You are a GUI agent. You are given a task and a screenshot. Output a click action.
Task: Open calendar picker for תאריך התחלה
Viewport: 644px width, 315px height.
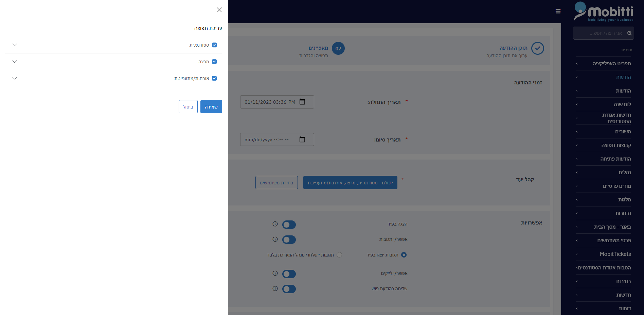(302, 102)
